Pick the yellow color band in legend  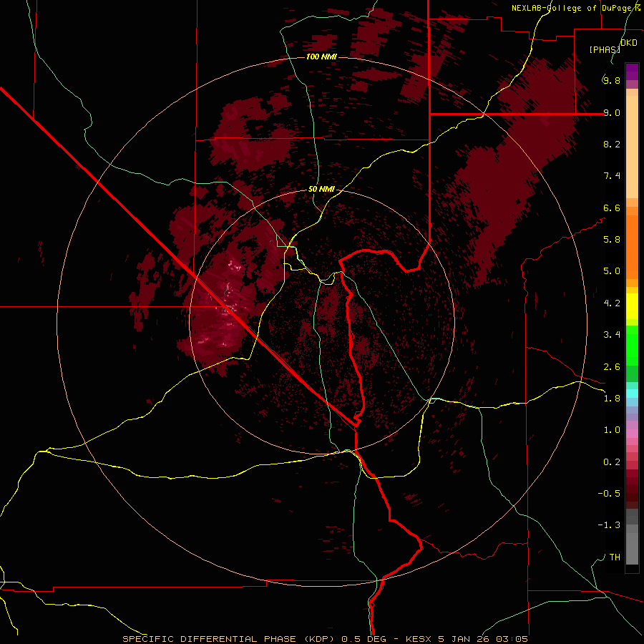(x=632, y=306)
